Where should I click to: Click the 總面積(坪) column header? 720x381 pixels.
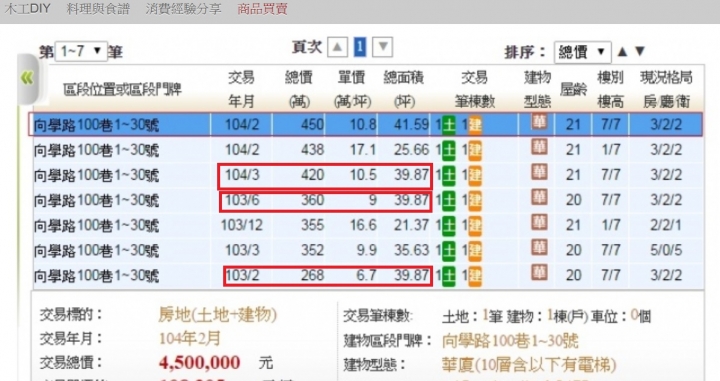click(x=404, y=89)
